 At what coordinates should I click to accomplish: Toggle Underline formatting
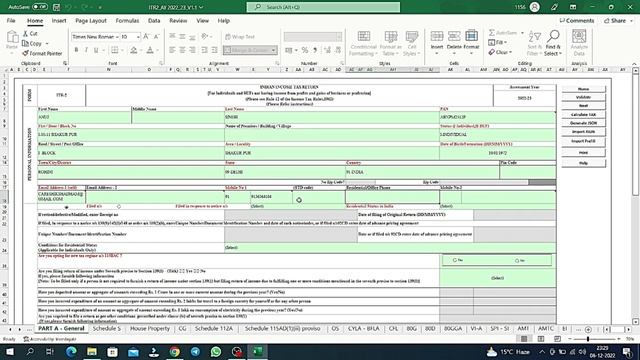(x=96, y=50)
